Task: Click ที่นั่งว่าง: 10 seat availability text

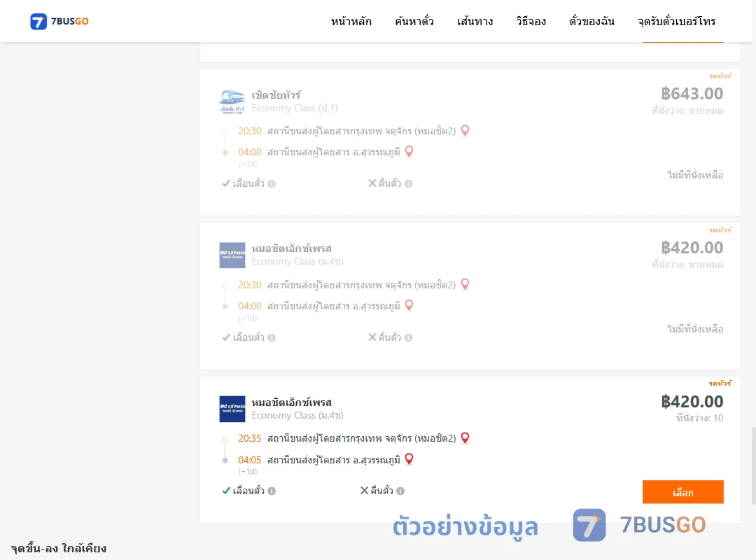Action: coord(699,418)
